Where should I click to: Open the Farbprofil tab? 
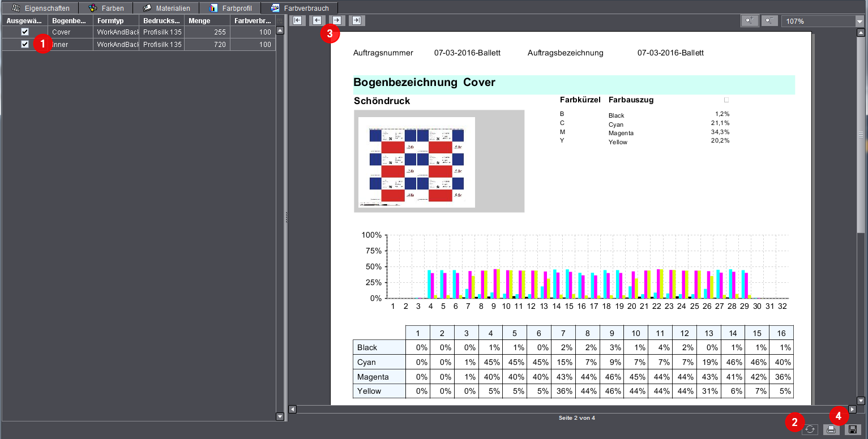(x=231, y=8)
